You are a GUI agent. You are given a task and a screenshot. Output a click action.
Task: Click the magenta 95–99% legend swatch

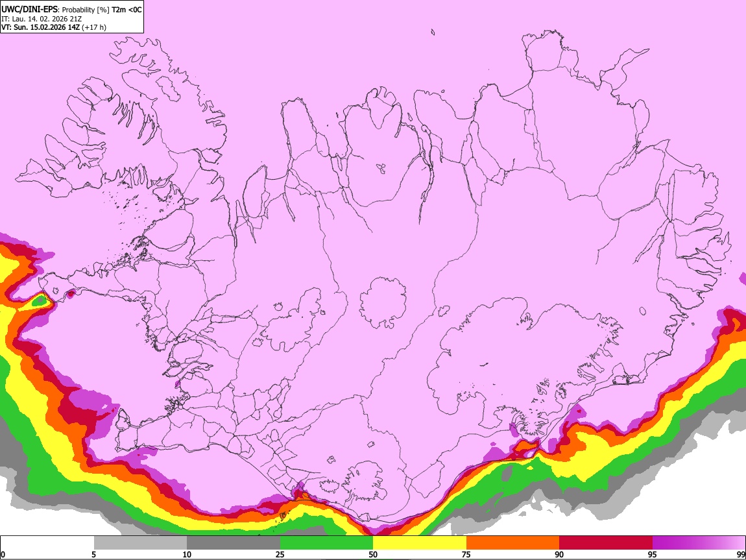[x=699, y=542]
